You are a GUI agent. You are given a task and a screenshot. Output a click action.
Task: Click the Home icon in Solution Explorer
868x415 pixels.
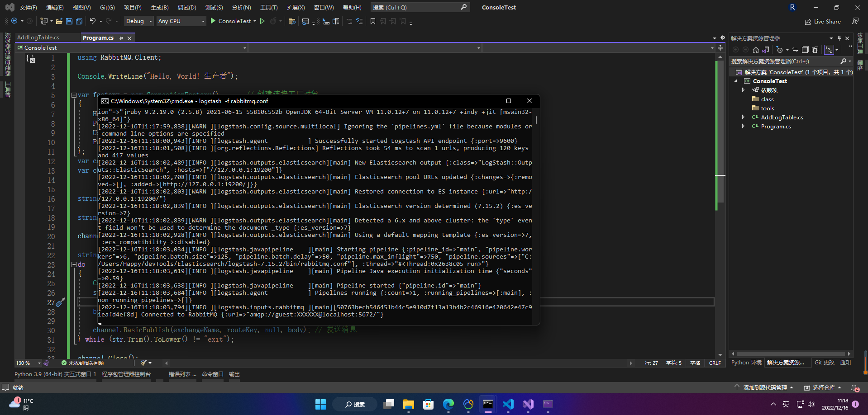point(756,50)
